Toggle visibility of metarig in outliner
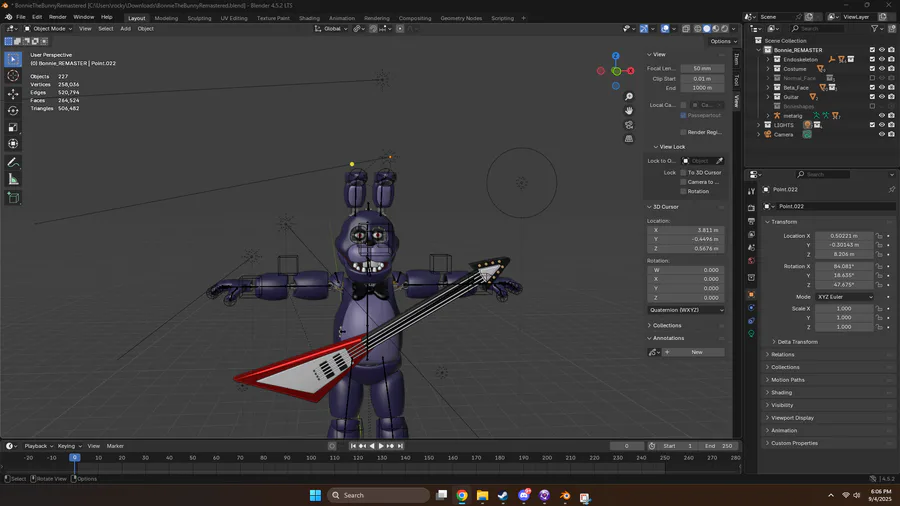Image resolution: width=900 pixels, height=506 pixels. tap(882, 116)
